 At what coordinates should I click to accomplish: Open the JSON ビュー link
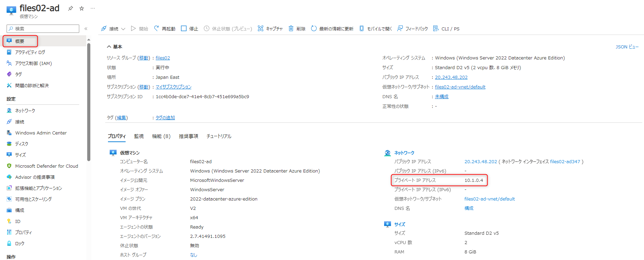click(x=627, y=47)
